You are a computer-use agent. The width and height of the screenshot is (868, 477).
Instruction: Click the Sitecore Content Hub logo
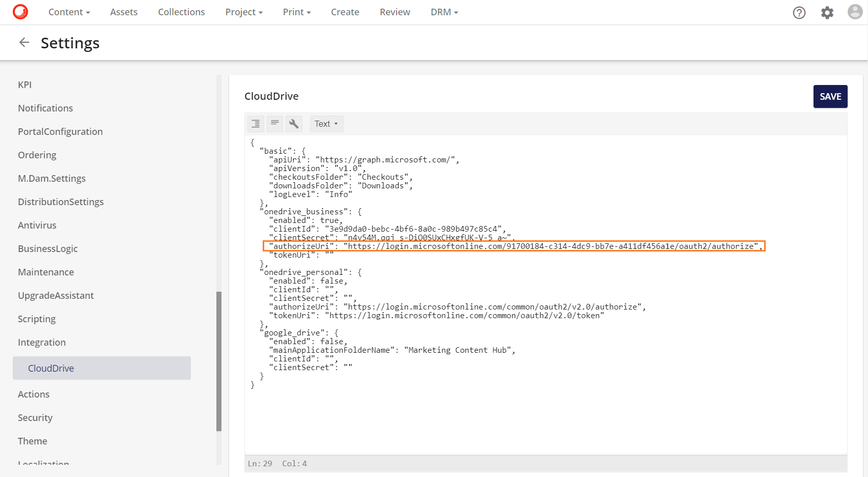tap(20, 12)
